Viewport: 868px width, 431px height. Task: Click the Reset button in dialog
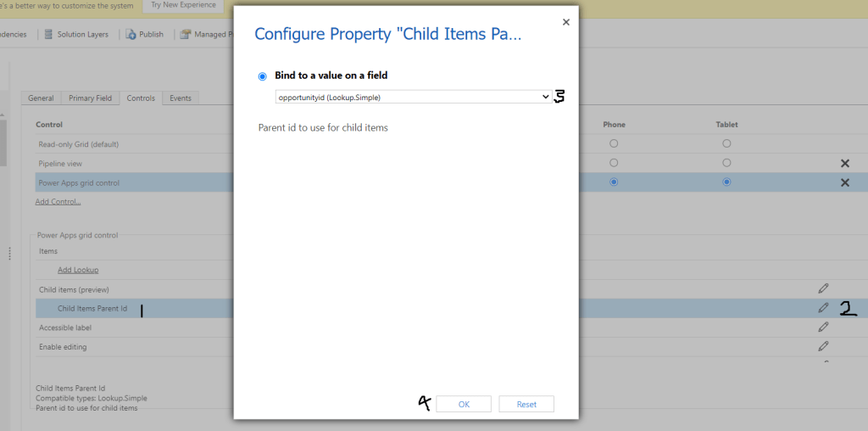526,404
